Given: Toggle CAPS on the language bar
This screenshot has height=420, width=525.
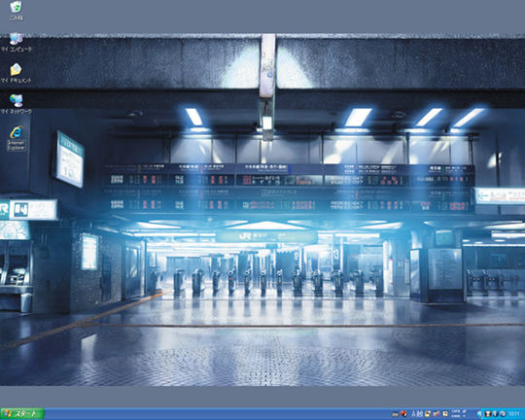Looking at the screenshot, I should pyautogui.click(x=456, y=411).
